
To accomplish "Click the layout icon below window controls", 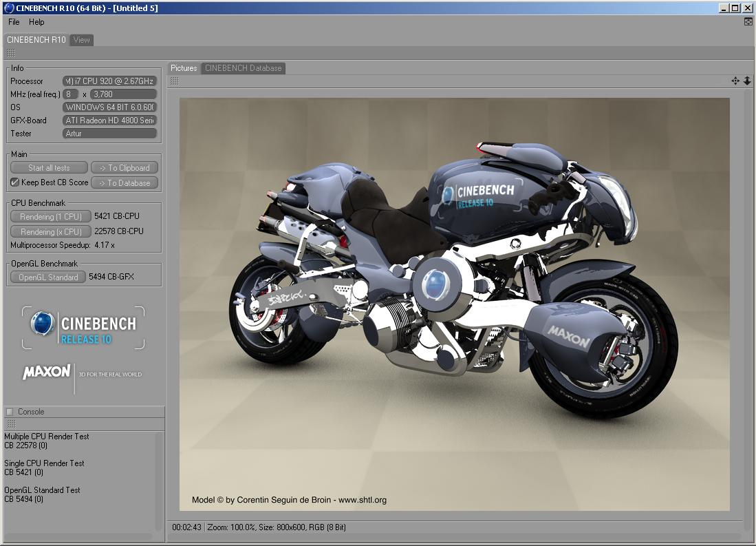I will [748, 22].
